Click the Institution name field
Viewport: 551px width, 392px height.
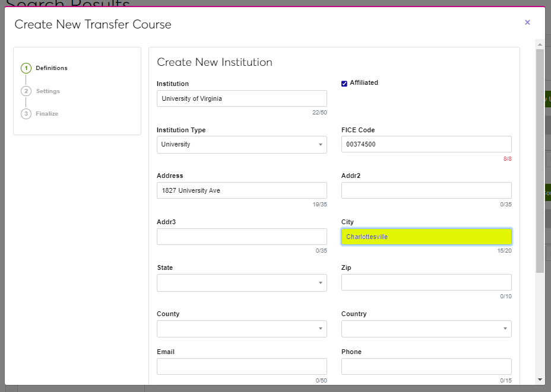coord(242,98)
